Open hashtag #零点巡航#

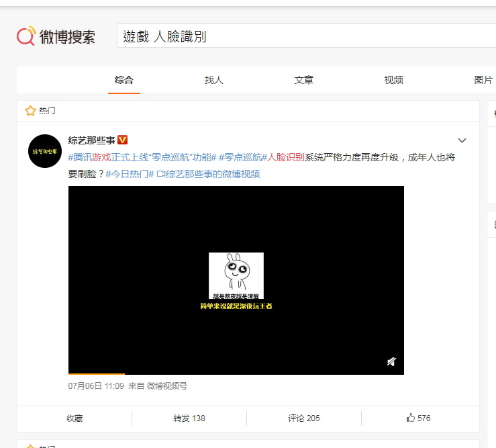click(x=243, y=157)
